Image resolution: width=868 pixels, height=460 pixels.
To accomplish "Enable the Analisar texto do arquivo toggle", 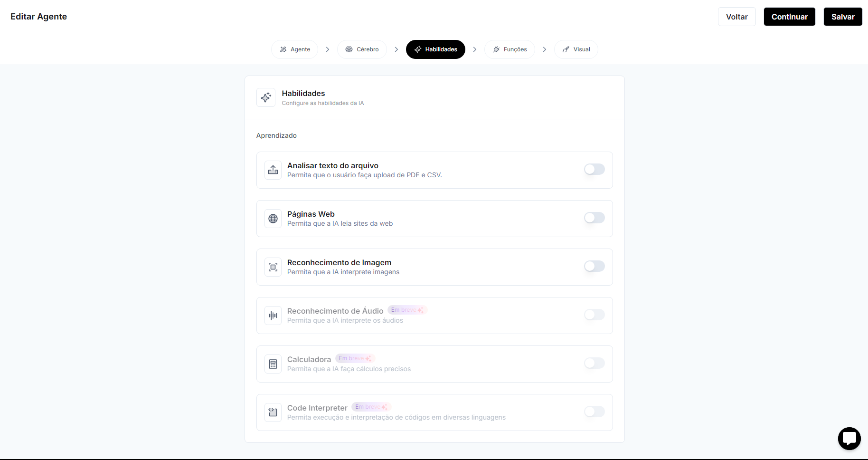I will click(594, 169).
